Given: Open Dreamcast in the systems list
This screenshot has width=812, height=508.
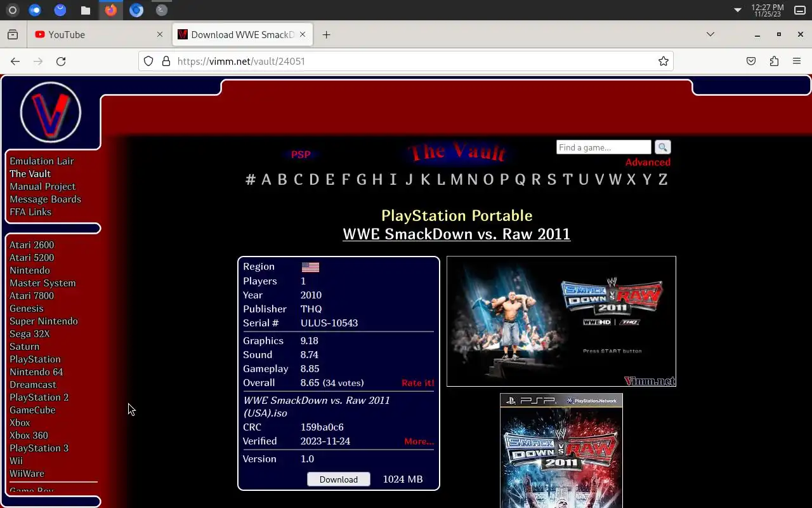Looking at the screenshot, I should click(x=33, y=385).
